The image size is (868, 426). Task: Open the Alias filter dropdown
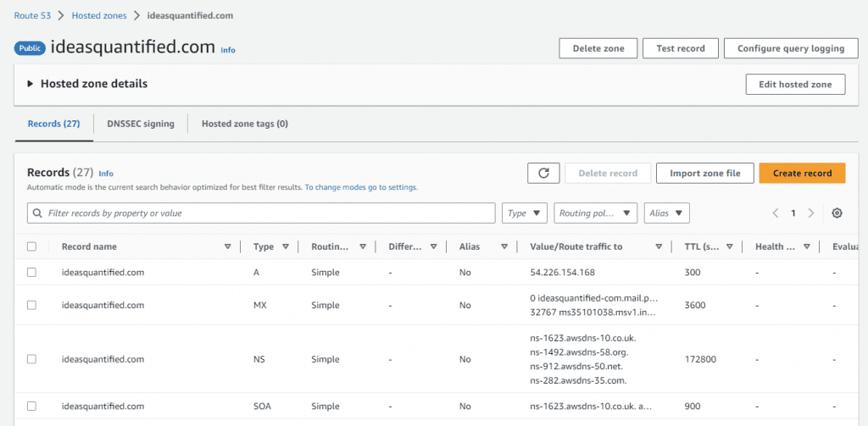[666, 213]
